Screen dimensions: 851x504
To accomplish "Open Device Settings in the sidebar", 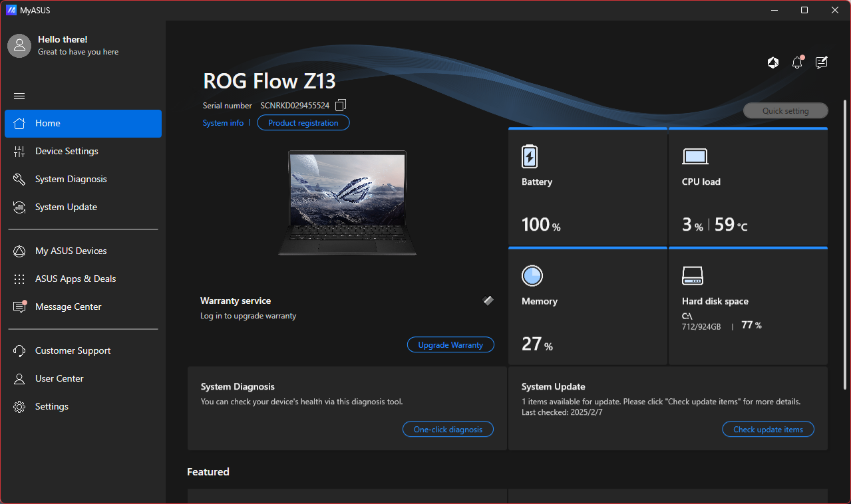I will pos(83,152).
